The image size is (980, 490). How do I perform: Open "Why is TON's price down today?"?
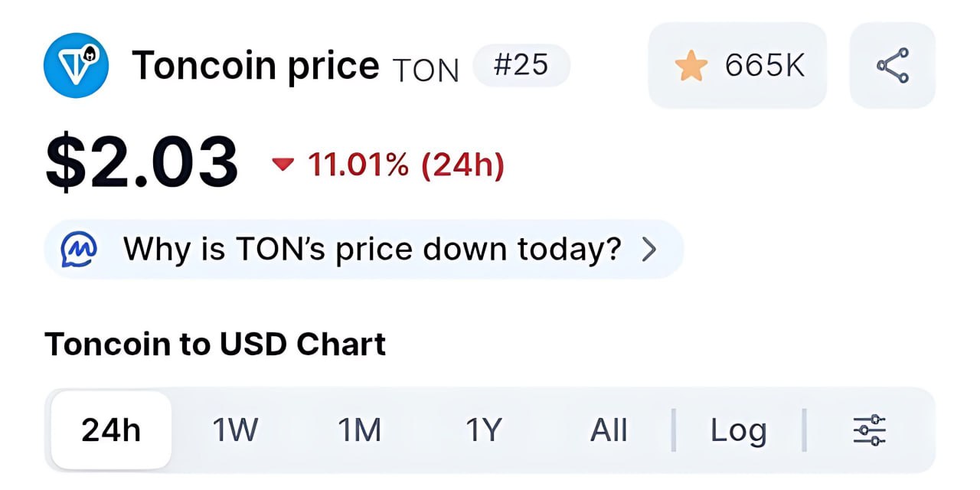pyautogui.click(x=372, y=250)
